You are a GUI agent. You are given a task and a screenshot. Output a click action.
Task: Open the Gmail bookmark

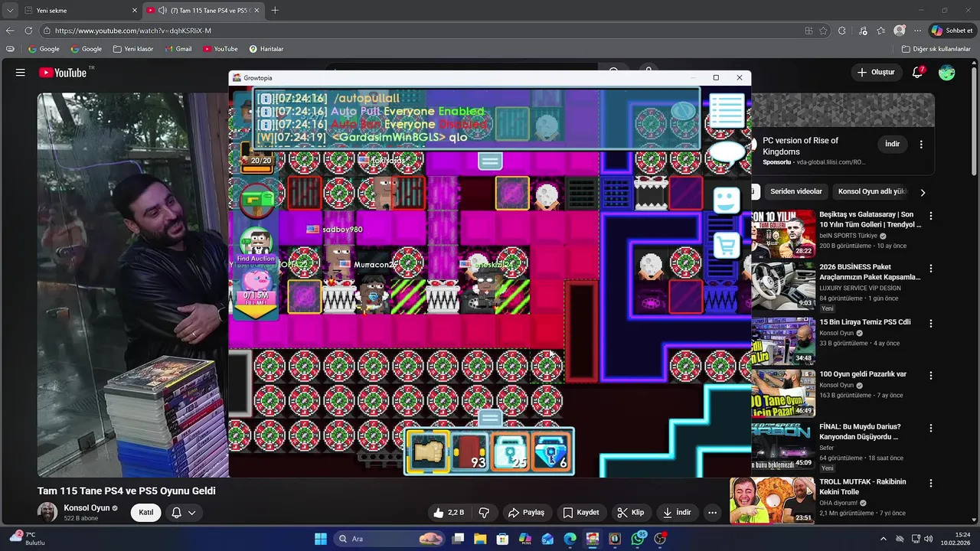pyautogui.click(x=178, y=49)
